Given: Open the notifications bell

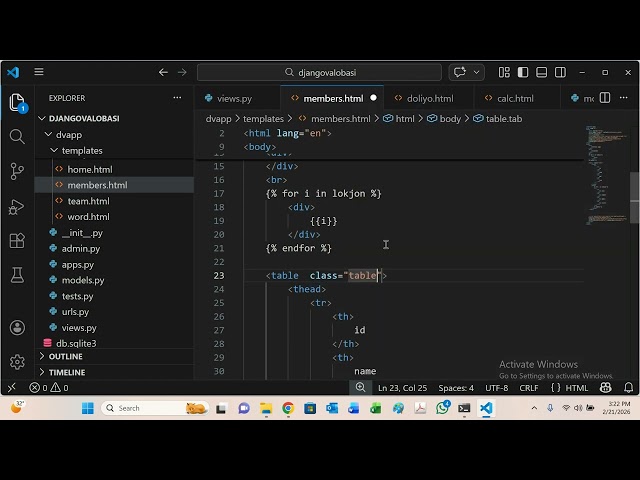Looking at the screenshot, I should coord(629,387).
